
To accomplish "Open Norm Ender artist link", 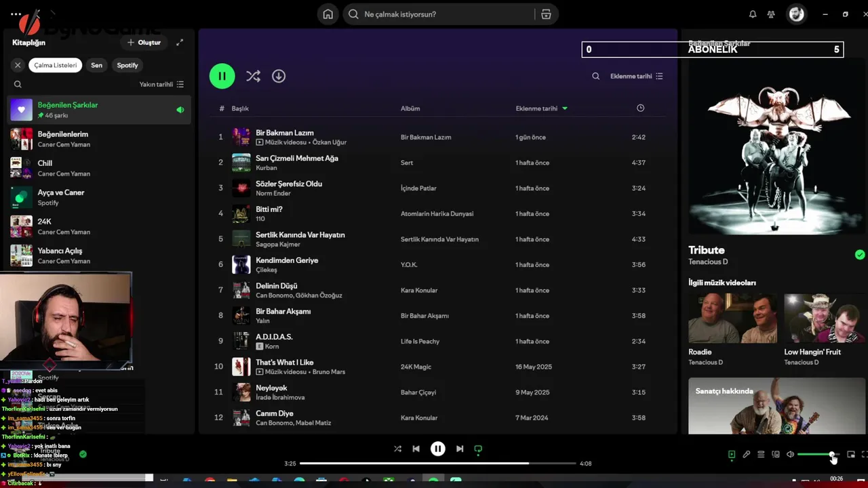I will (x=273, y=193).
